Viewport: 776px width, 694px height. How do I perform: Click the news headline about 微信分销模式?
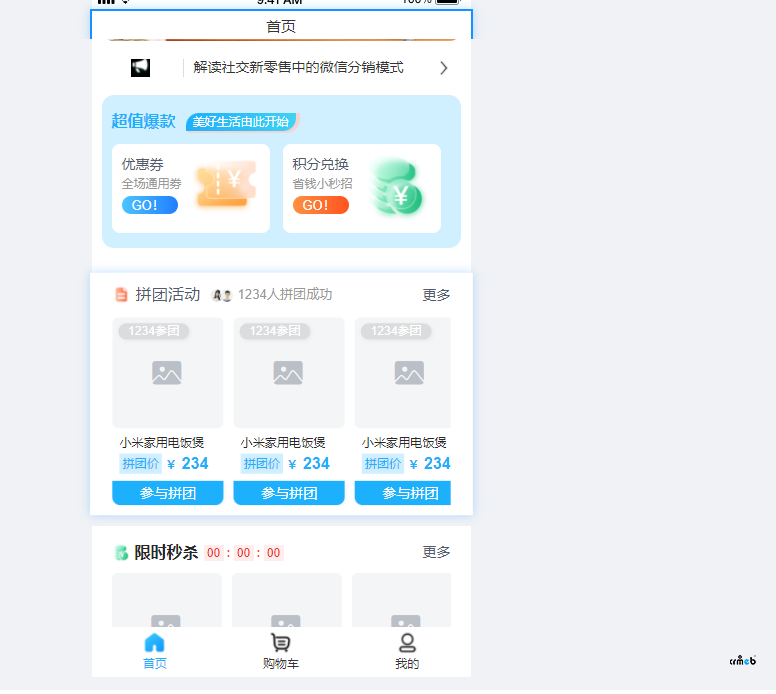298,68
